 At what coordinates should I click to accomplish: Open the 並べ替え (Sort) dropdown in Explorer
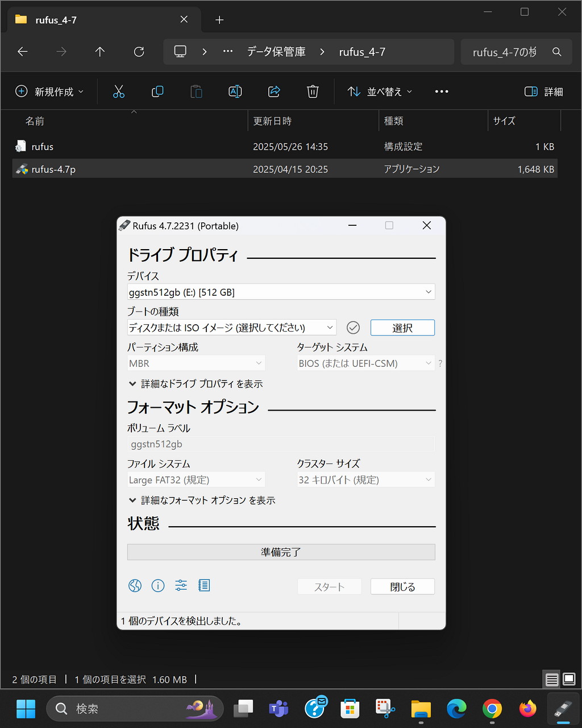(380, 92)
